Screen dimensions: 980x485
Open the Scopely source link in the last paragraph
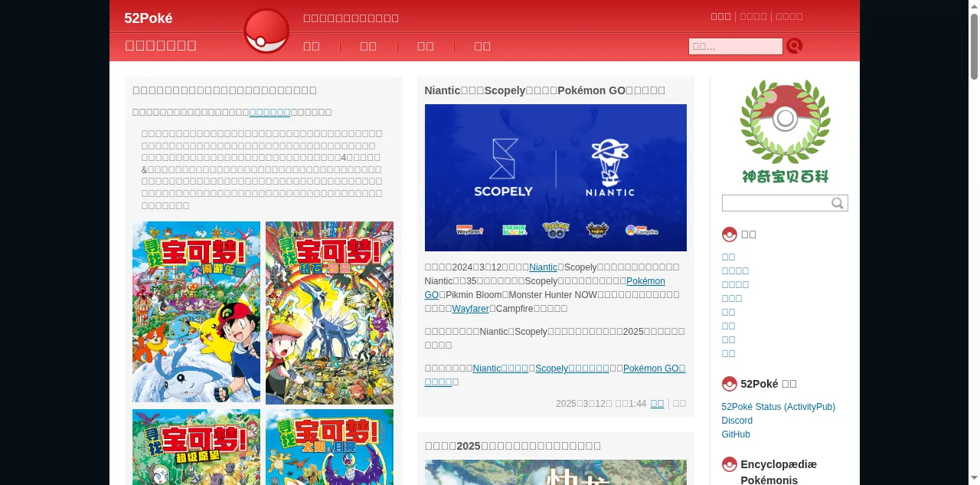(x=572, y=369)
